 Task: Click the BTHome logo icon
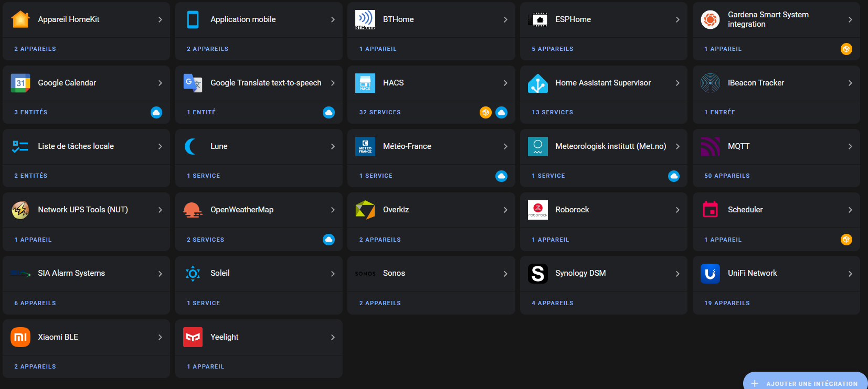365,19
